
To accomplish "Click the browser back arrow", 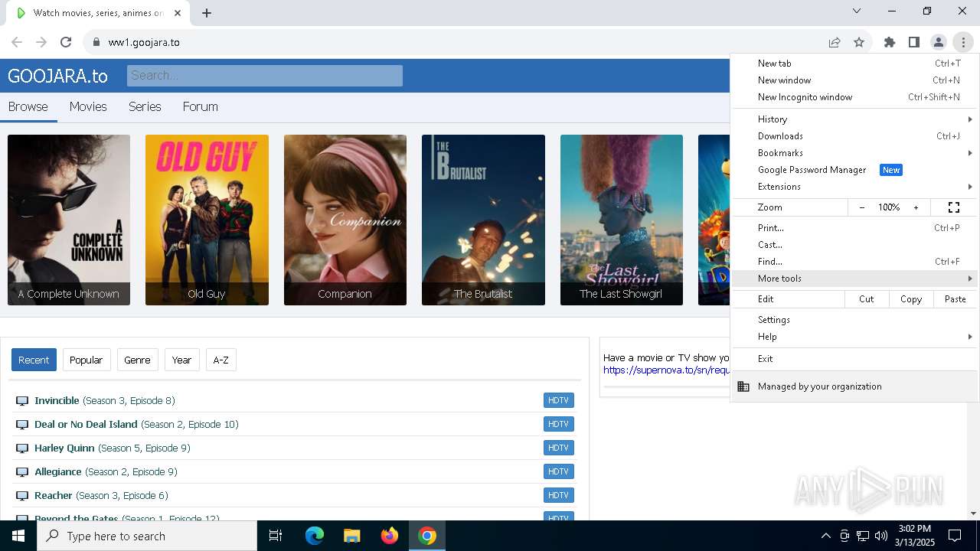I will coord(17,42).
